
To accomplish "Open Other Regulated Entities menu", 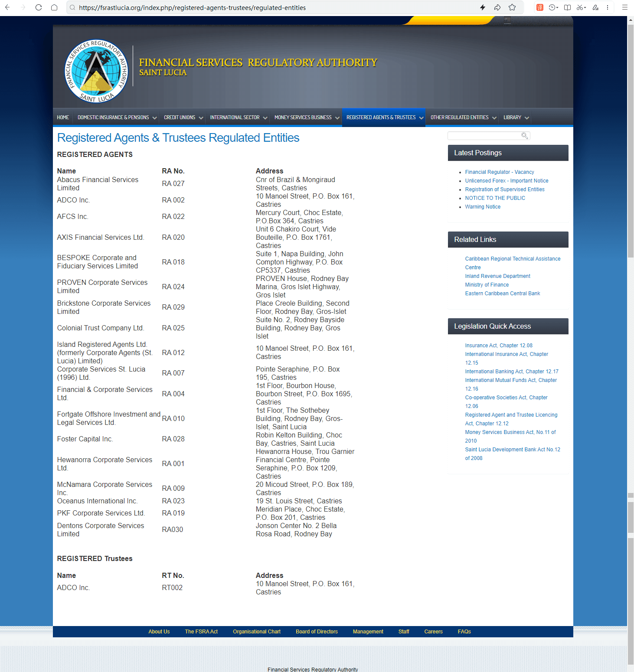I will (459, 117).
